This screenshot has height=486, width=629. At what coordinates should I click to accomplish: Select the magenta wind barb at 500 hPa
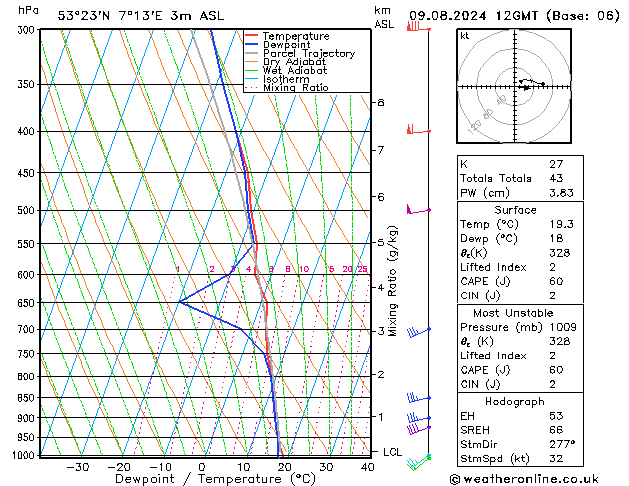[x=418, y=209]
